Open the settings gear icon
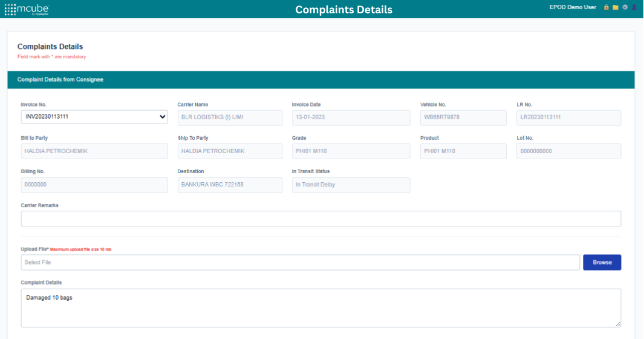The height and width of the screenshot is (339, 644). coord(625,7)
